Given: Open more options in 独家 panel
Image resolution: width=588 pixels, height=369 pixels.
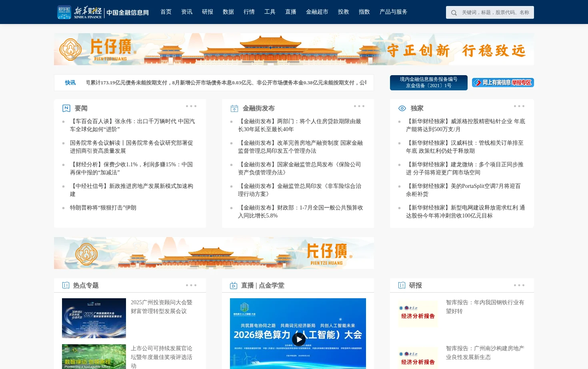Looking at the screenshot, I should [x=519, y=106].
